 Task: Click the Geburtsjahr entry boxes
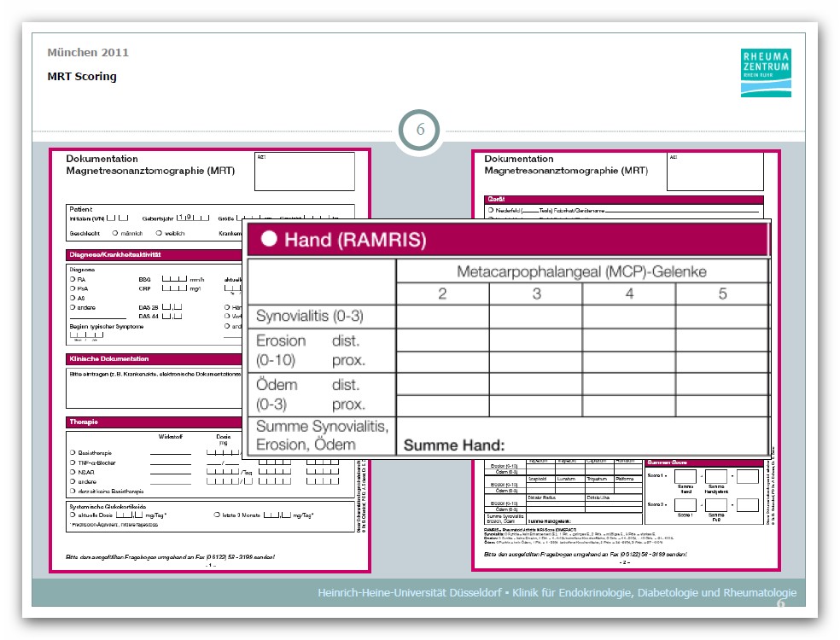point(193,218)
